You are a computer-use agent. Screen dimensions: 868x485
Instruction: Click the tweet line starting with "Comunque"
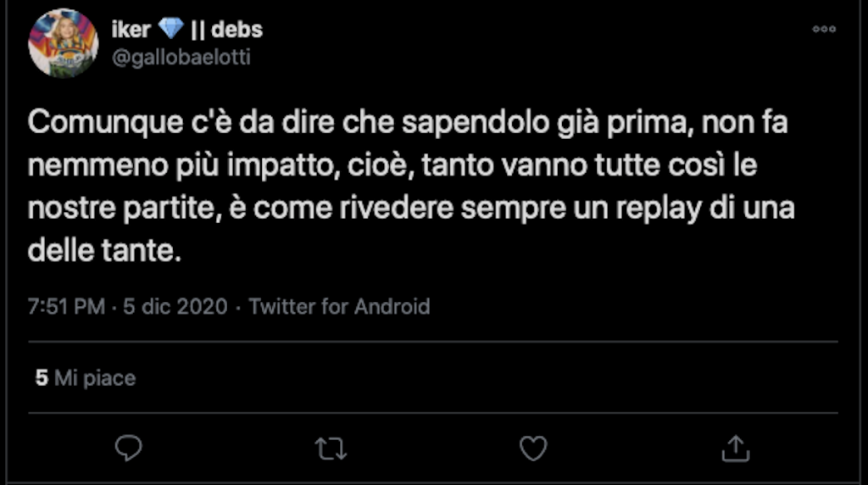(407, 123)
